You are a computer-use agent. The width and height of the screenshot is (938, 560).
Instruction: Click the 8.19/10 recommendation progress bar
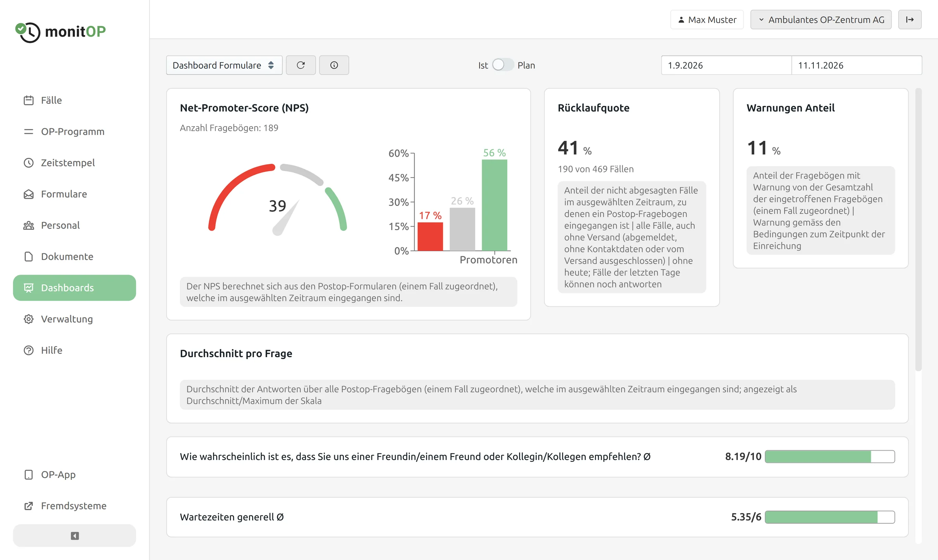(830, 457)
